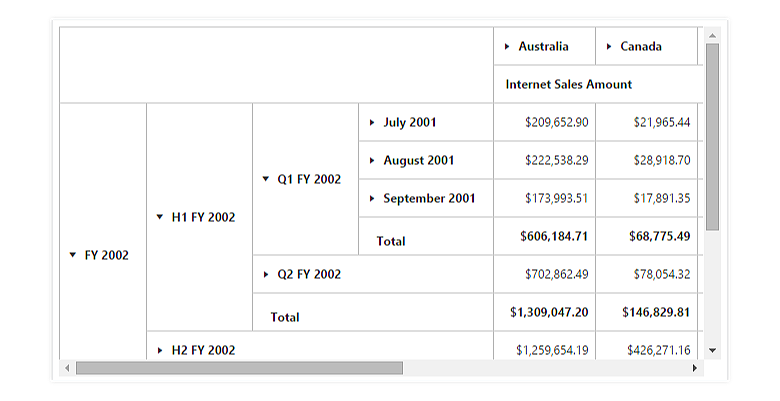Click the horizontal scrollbar thumb

[x=239, y=368]
